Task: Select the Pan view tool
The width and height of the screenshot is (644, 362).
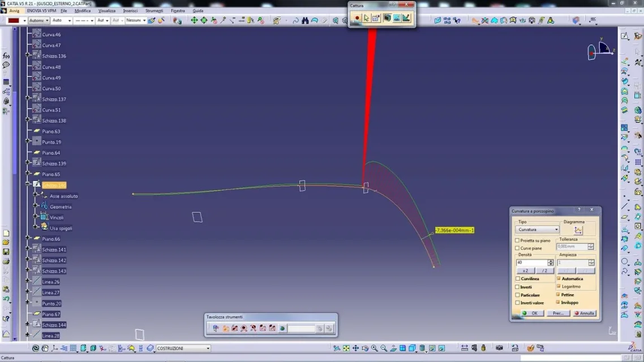Action: pyautogui.click(x=356, y=348)
